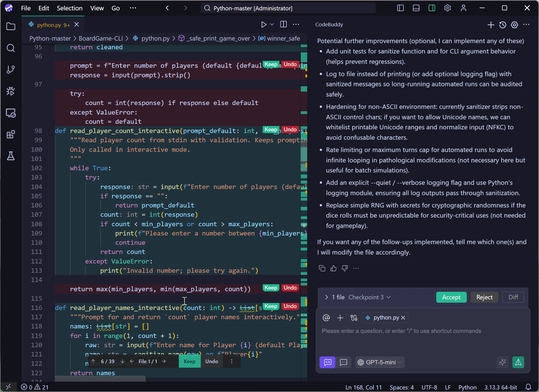Click thumbs up on response
The width and height of the screenshot is (539, 392).
point(333,268)
